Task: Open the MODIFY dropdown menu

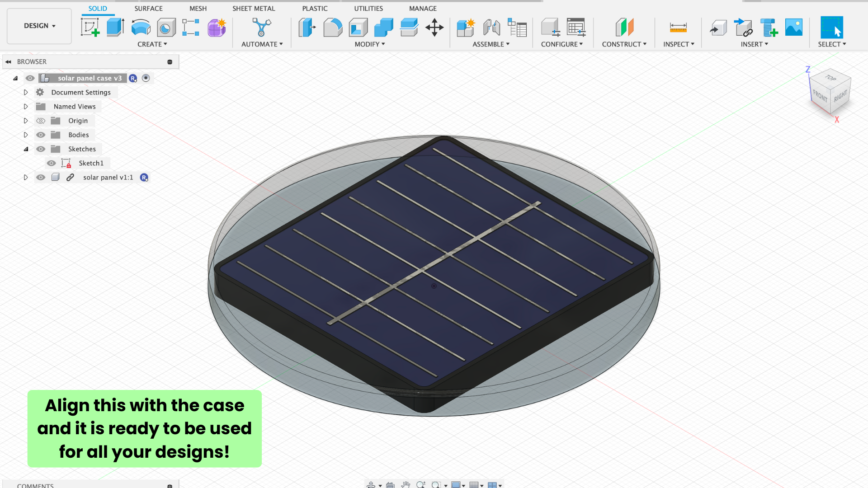Action: pyautogui.click(x=370, y=44)
